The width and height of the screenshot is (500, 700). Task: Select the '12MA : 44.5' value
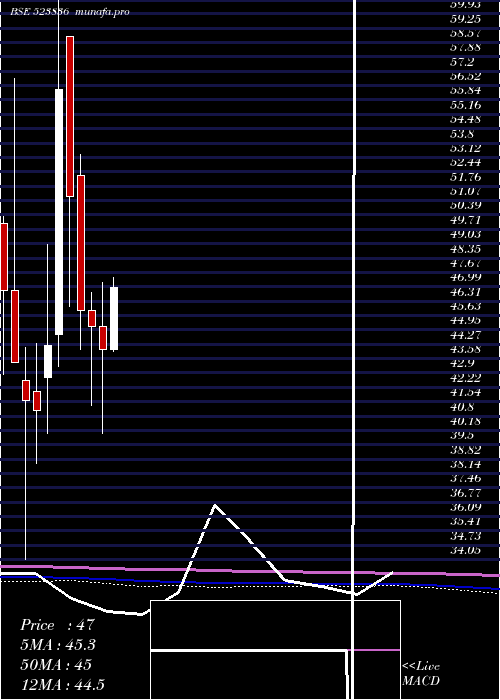(x=62, y=685)
